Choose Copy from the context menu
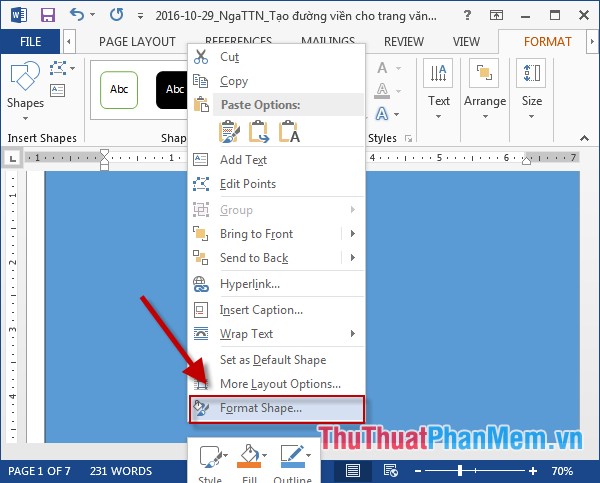Screen dimensions: 600x483 click(276, 81)
